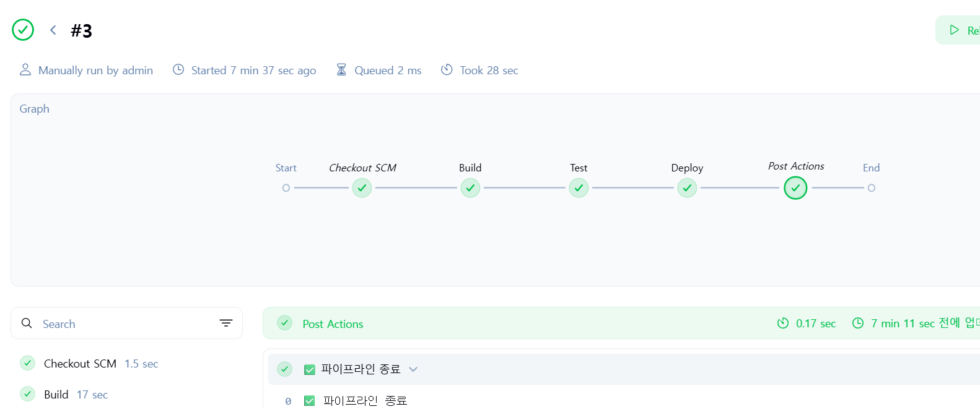The width and height of the screenshot is (980, 409).
Task: Click the 0.17 sec duration indicator
Action: pos(807,324)
